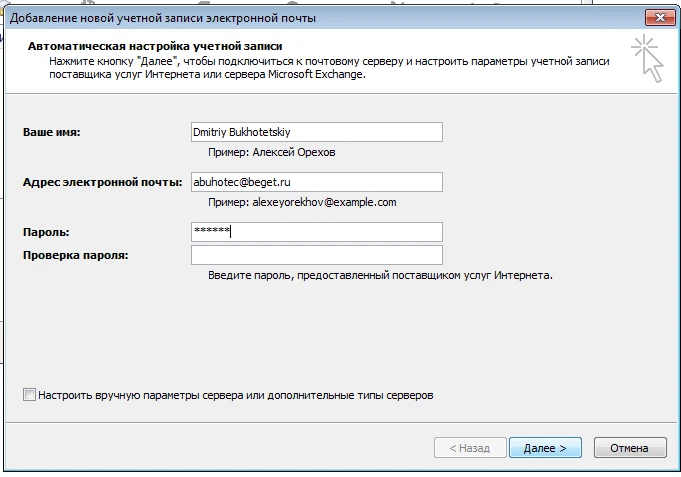The width and height of the screenshot is (681, 477).
Task: Click the 'Проверка пароля:' label
Action: point(75,255)
